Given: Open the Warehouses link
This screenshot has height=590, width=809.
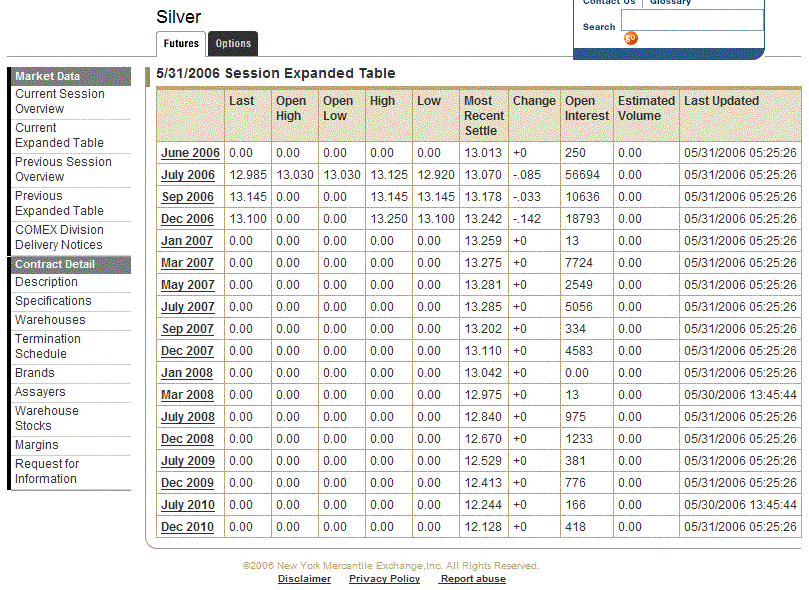Looking at the screenshot, I should [x=50, y=320].
